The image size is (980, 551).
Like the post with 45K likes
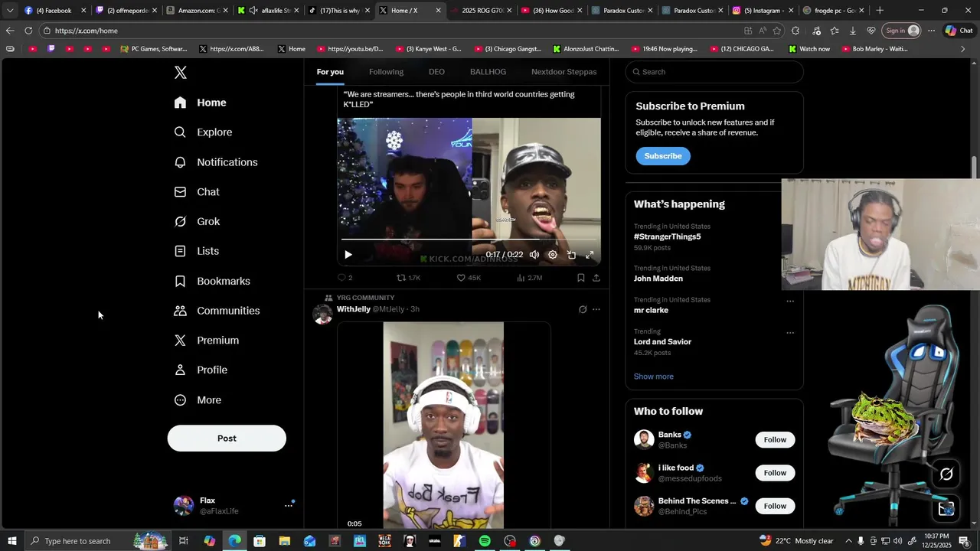(x=469, y=278)
